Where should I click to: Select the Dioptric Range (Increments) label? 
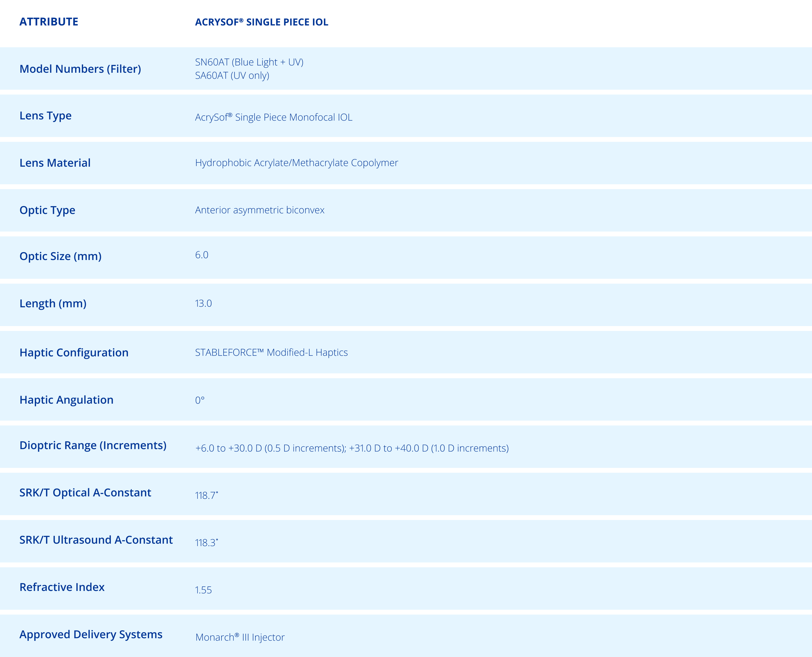coord(93,445)
